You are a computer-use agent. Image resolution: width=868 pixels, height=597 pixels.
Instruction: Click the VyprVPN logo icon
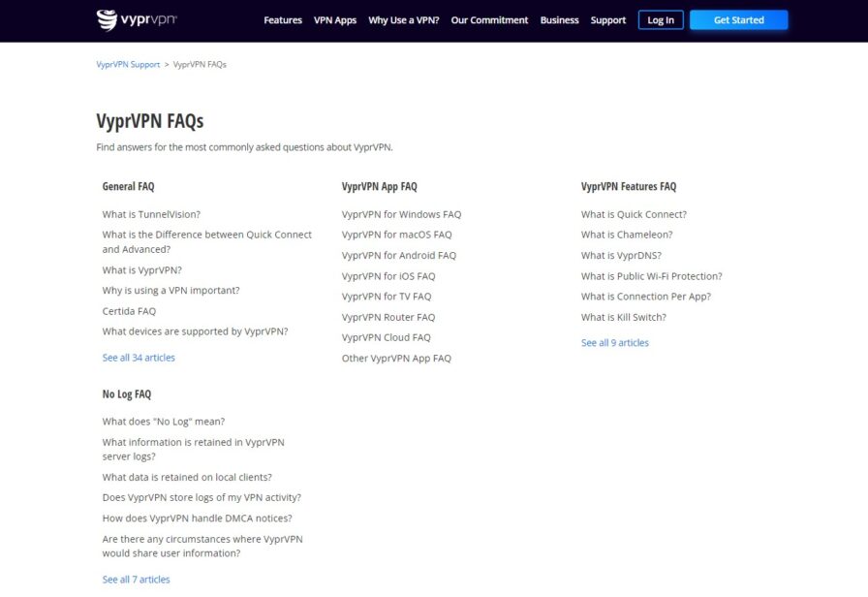pos(107,20)
